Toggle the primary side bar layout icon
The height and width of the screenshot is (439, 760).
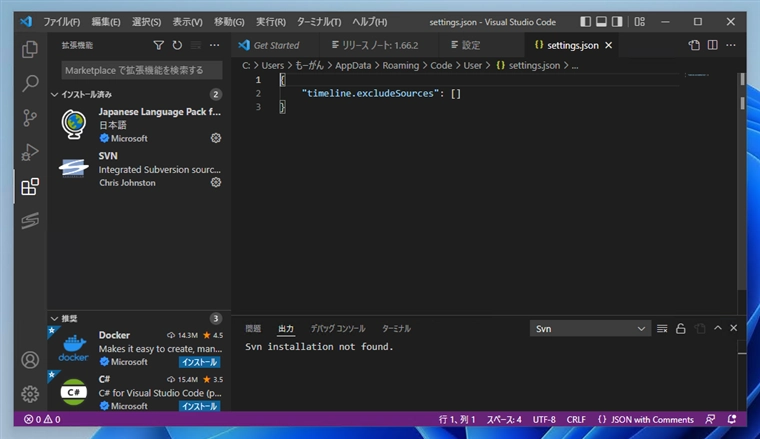coord(586,22)
